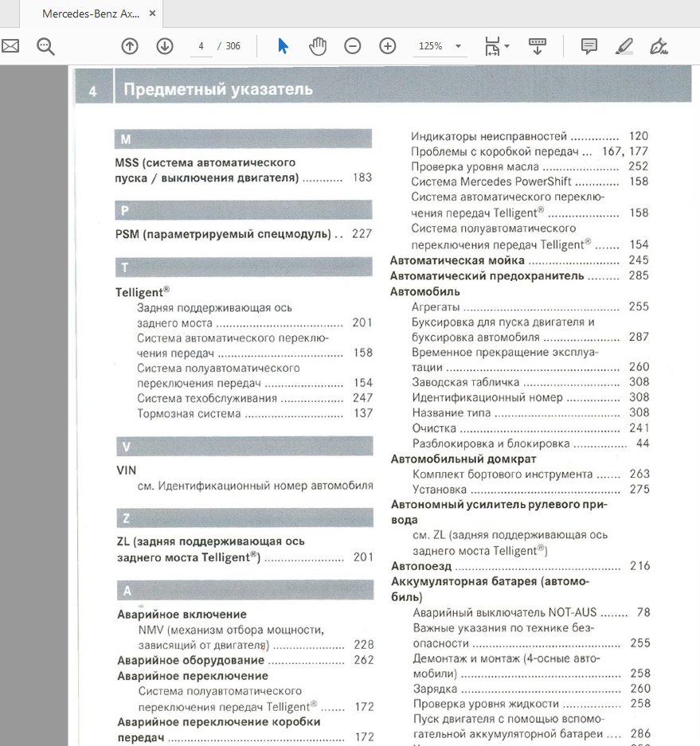Click the Аварийный выключатель NOT-AUS entry

pyautogui.click(x=505, y=612)
